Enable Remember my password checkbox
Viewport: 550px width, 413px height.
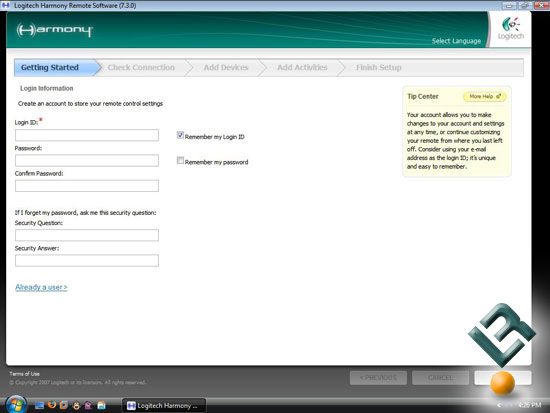[180, 161]
